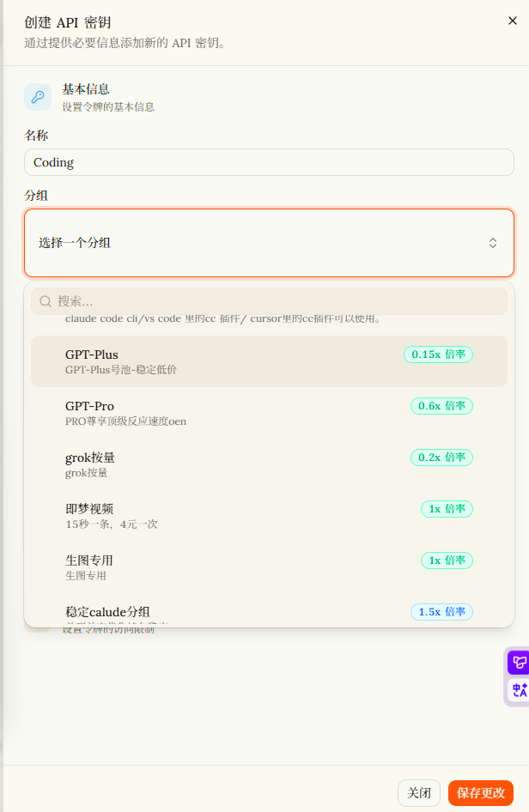529x812 pixels.
Task: Select the GPT-Pro group option
Action: point(269,413)
